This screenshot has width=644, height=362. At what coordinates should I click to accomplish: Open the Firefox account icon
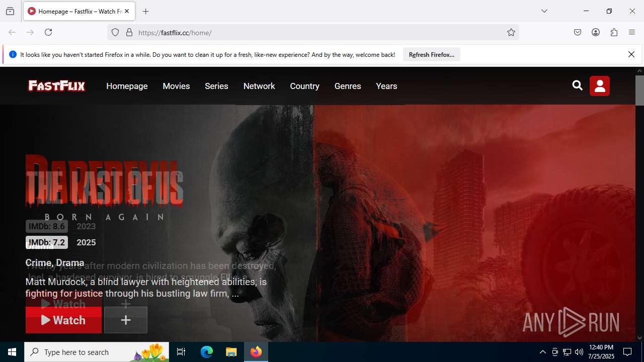tap(596, 32)
